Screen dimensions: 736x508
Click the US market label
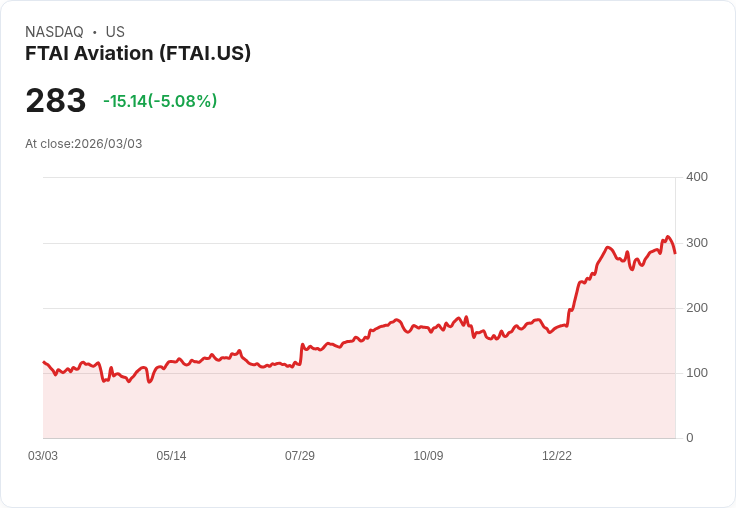click(x=115, y=31)
